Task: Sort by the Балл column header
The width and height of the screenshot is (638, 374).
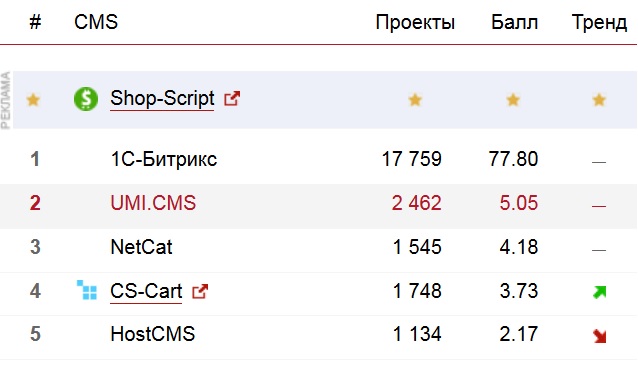Action: pos(514,22)
